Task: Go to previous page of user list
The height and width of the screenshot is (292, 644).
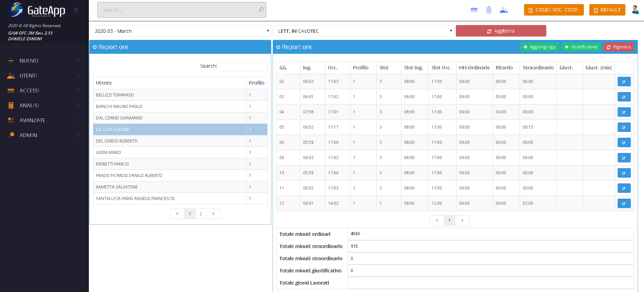Action: pyautogui.click(x=177, y=214)
